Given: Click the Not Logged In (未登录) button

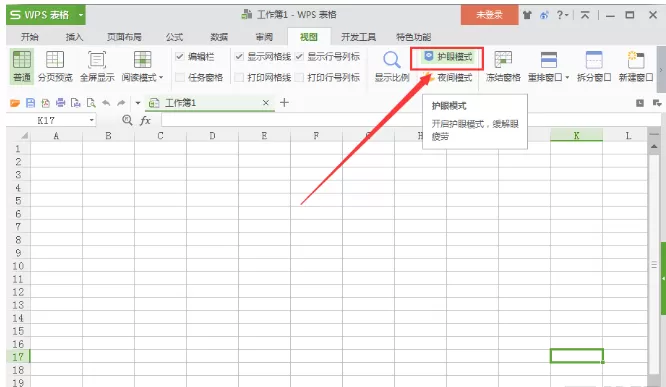Looking at the screenshot, I should click(x=489, y=15).
